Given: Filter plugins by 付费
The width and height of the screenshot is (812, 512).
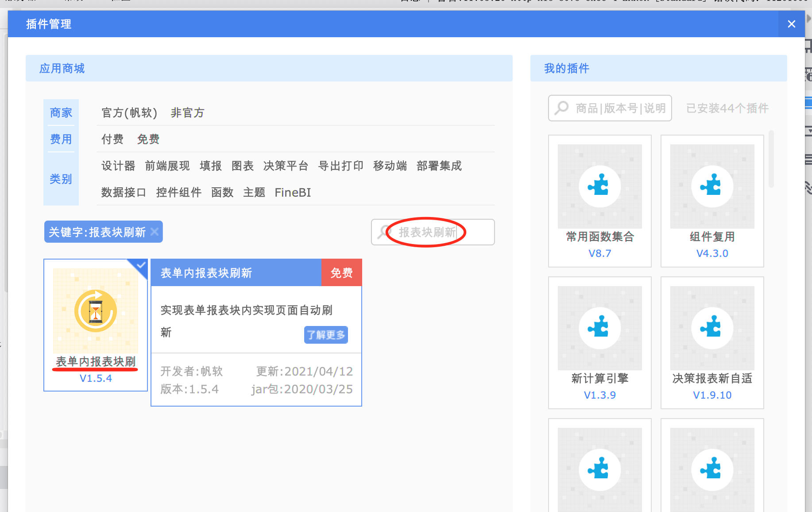Looking at the screenshot, I should (112, 139).
